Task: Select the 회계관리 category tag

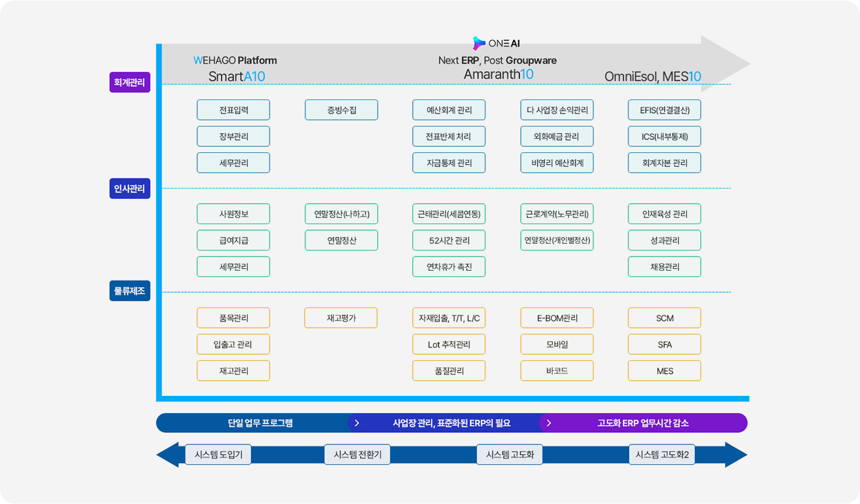Action: tap(130, 82)
